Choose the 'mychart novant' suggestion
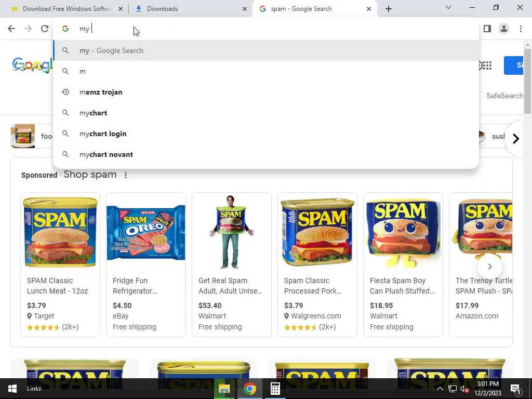Screen dimensions: 532x399 [266, 154]
